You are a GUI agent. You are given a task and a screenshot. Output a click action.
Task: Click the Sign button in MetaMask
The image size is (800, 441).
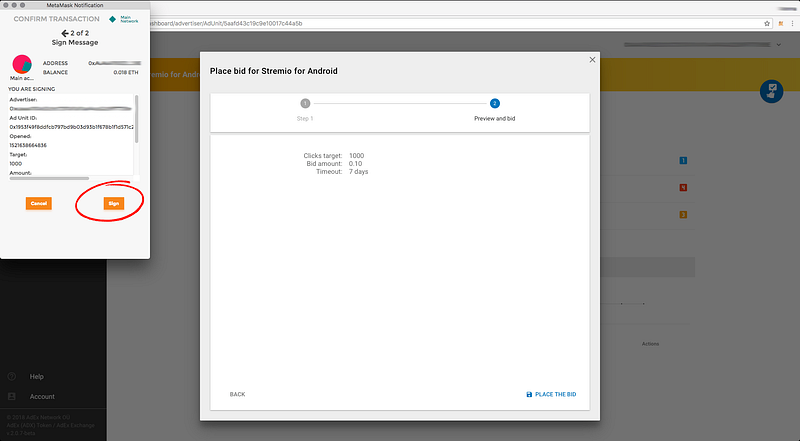click(113, 203)
